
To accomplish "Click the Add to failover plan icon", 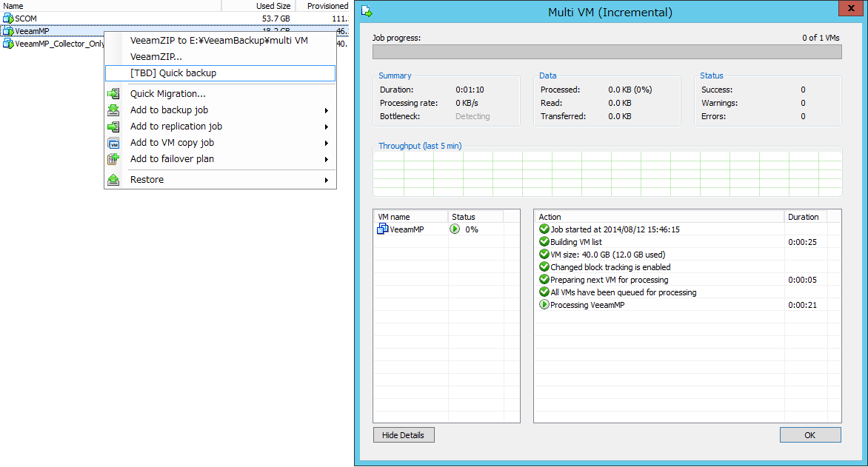I will tap(113, 159).
